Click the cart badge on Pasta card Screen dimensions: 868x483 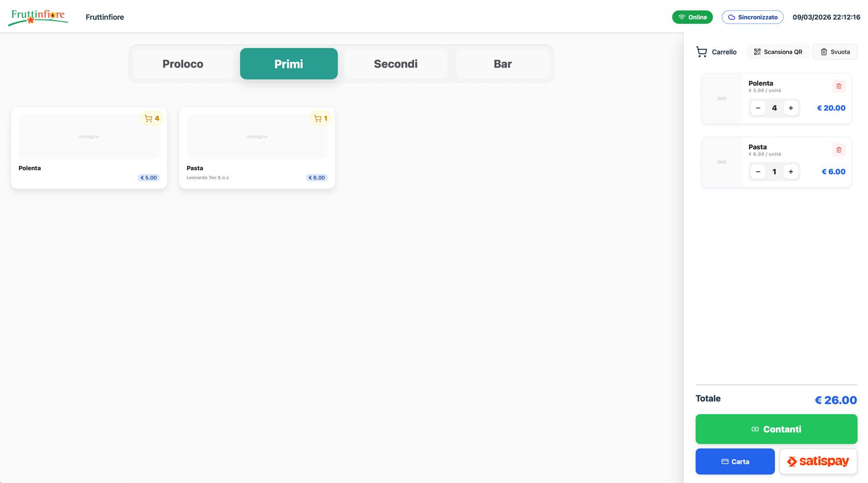tap(320, 119)
